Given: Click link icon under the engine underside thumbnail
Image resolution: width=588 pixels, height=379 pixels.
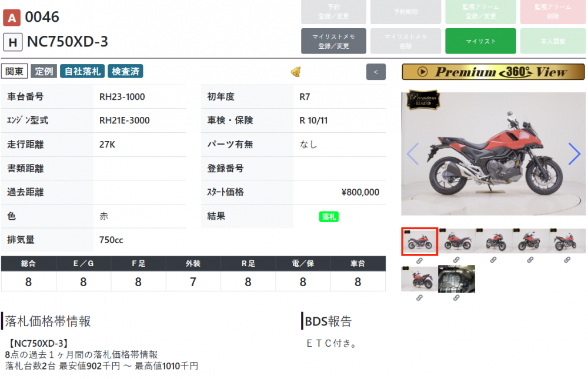Looking at the screenshot, I should [456, 298].
